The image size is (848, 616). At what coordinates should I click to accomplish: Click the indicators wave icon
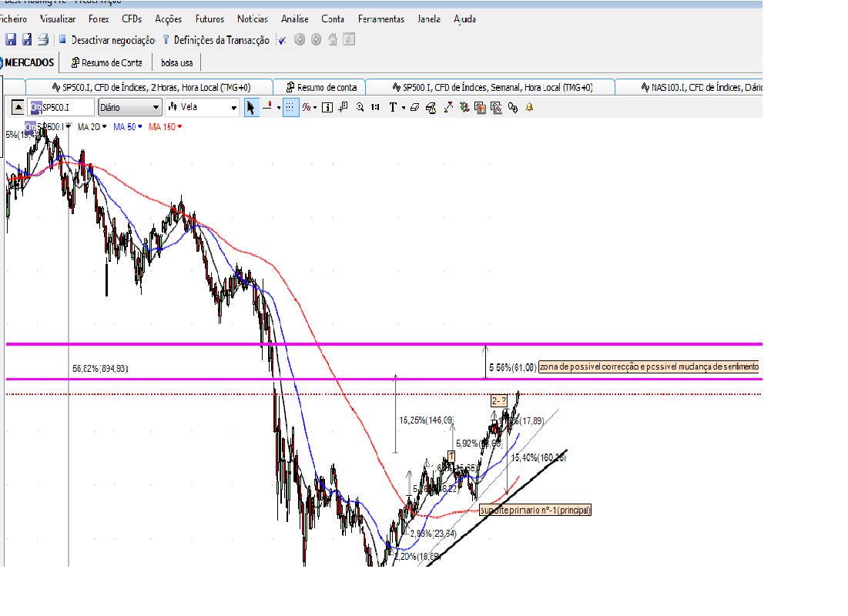(x=307, y=107)
